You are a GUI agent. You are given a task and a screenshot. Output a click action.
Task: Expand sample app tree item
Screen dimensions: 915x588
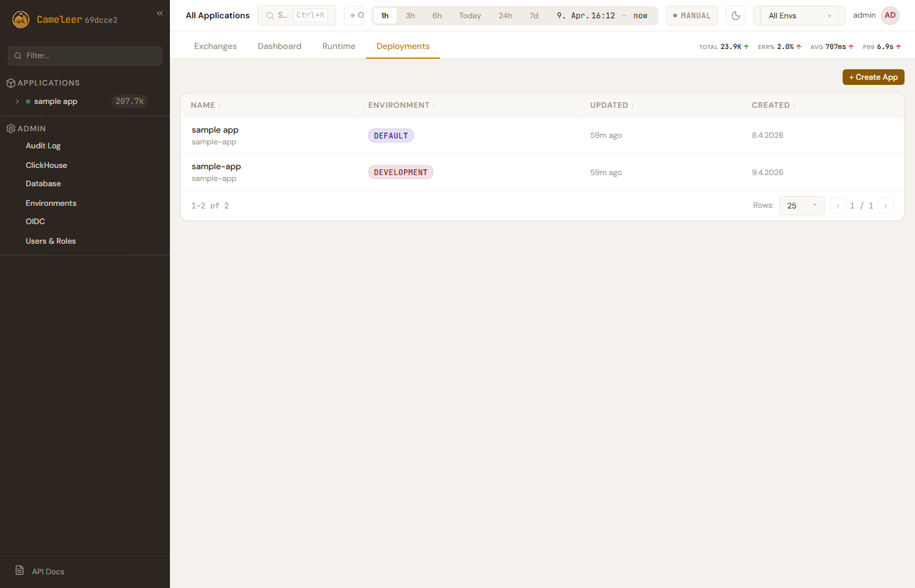(x=18, y=101)
